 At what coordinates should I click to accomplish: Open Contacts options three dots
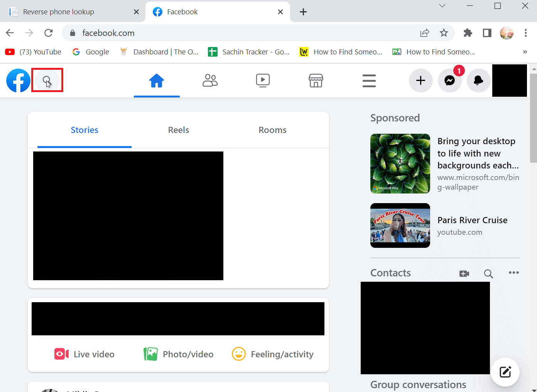[x=514, y=273]
